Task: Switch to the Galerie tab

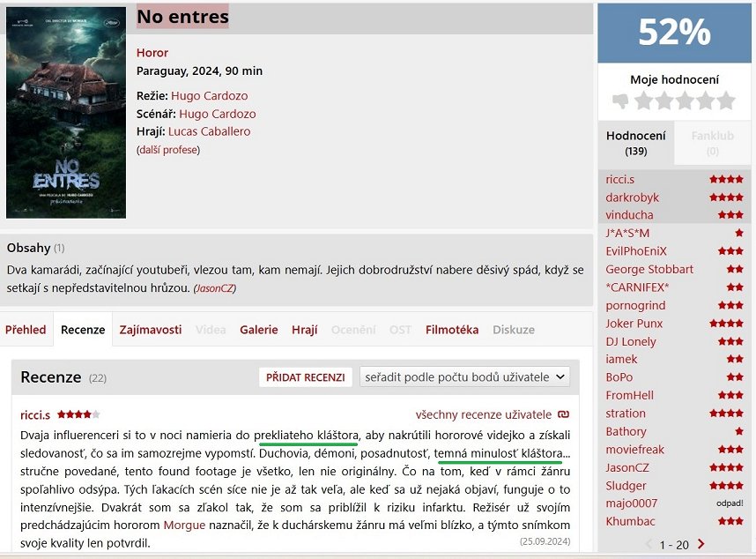Action: 258,330
